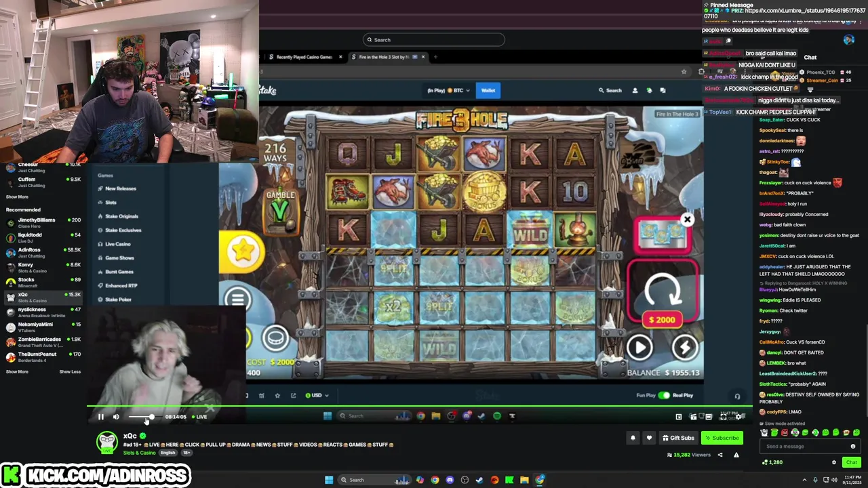This screenshot has width=868, height=488.
Task: Follow xQc using the heart icon
Action: [649, 438]
